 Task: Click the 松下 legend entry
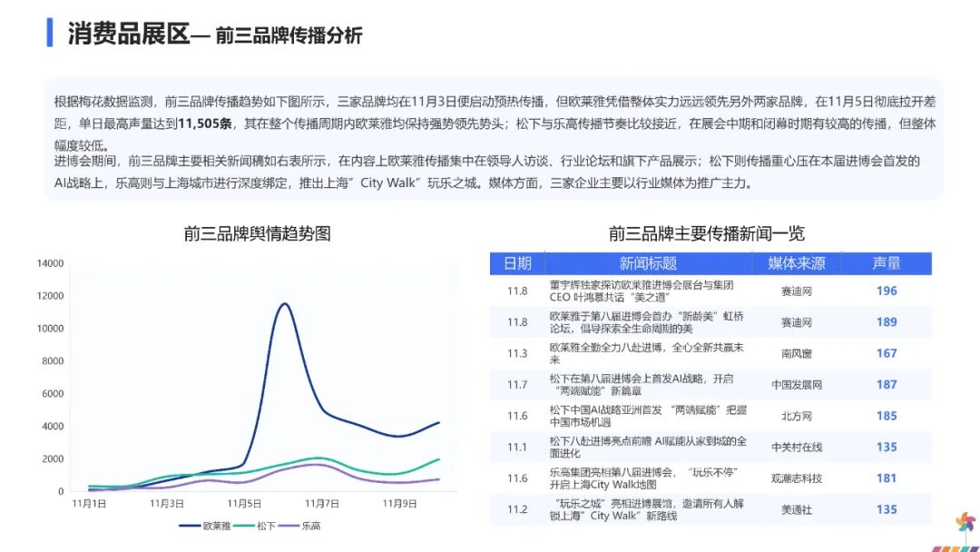tap(255, 526)
